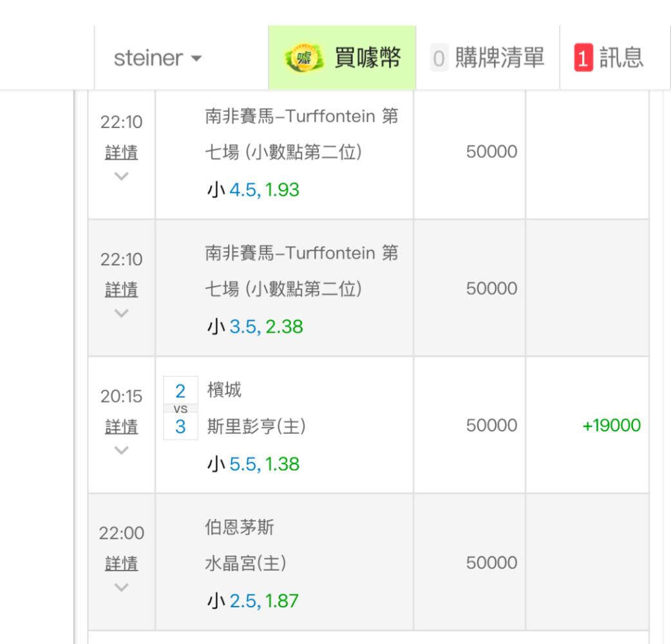The image size is (671, 644).
Task: Expand the Turffontein 小 4.5 row chevron
Action: (121, 176)
